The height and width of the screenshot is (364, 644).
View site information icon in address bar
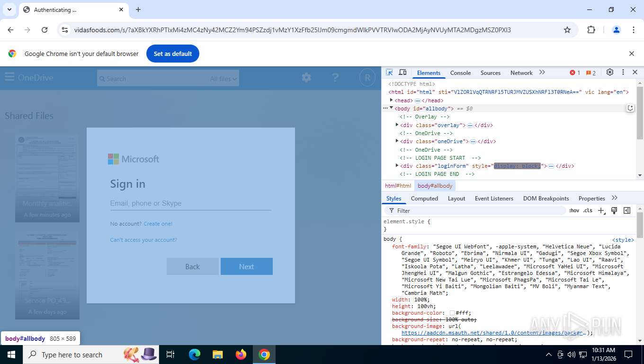[x=65, y=30]
